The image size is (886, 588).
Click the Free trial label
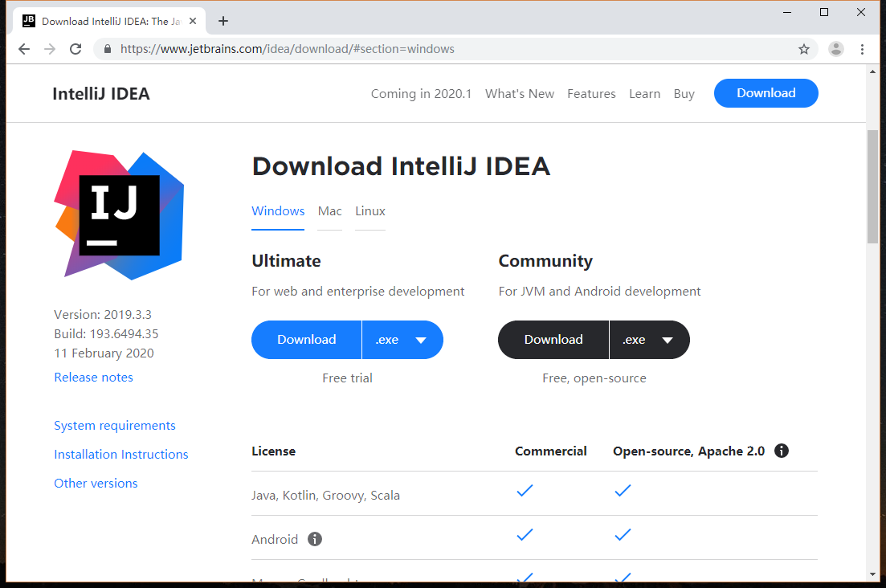348,378
